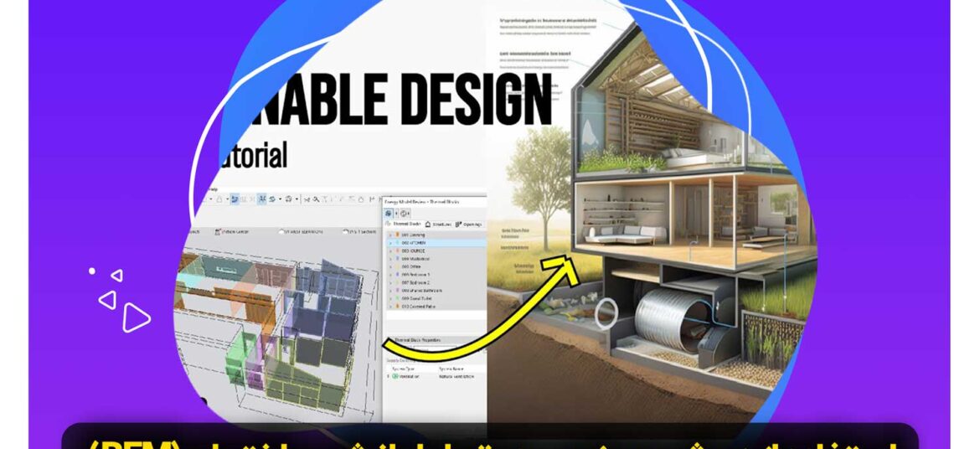Expand the 009 Guest Toilet arrow
980x449 pixels.
tap(390, 298)
